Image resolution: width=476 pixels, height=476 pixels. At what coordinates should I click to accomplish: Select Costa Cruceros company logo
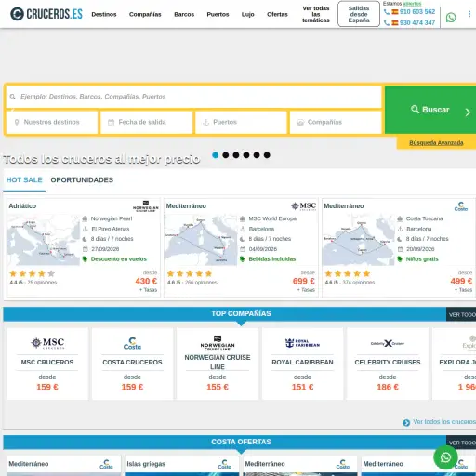(132, 344)
